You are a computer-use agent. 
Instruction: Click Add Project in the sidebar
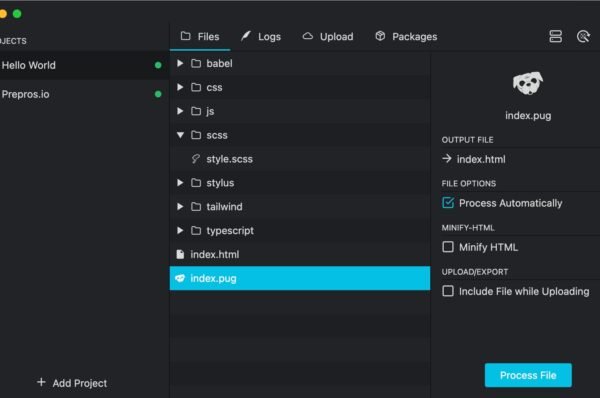[72, 383]
